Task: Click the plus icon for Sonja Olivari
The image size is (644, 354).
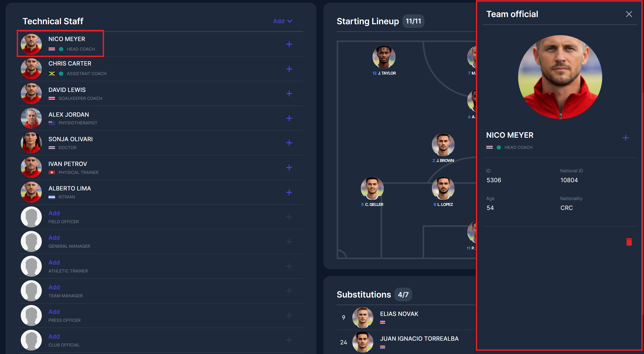Action: (289, 143)
